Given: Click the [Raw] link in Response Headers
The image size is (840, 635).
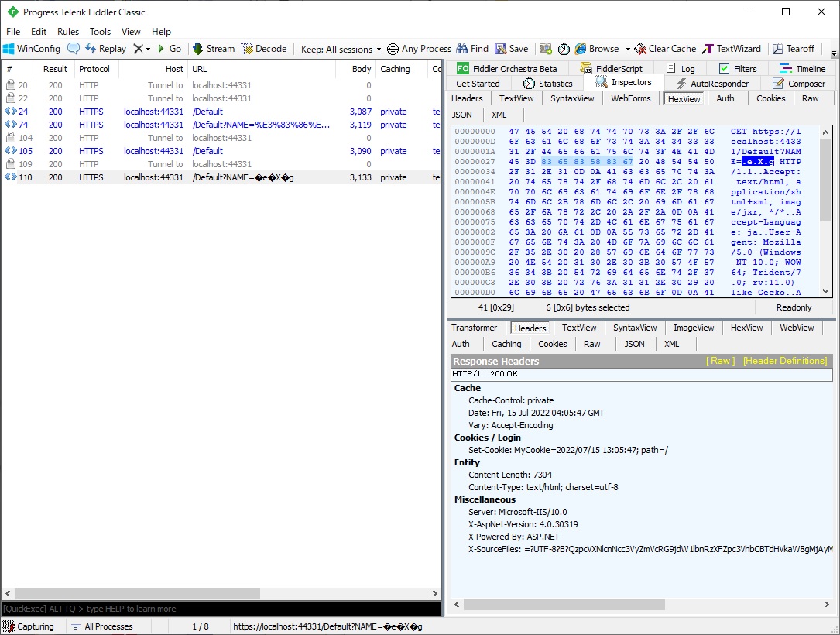Looking at the screenshot, I should (721, 361).
